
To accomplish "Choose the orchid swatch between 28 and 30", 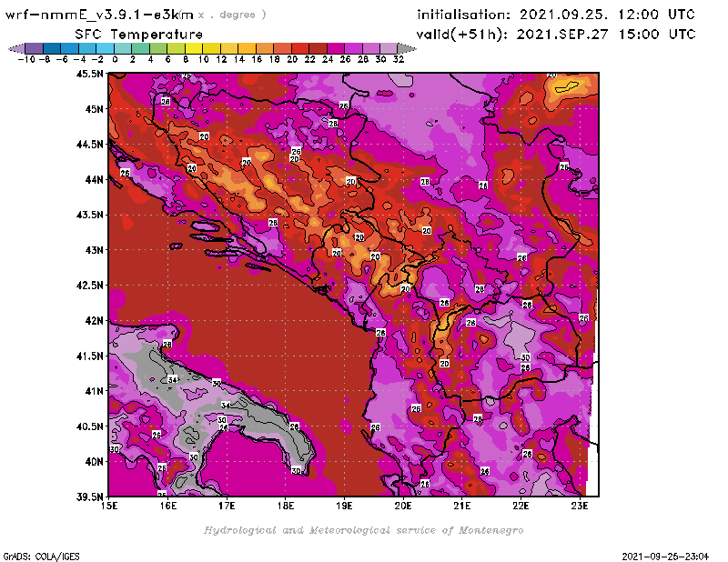I will click(370, 49).
